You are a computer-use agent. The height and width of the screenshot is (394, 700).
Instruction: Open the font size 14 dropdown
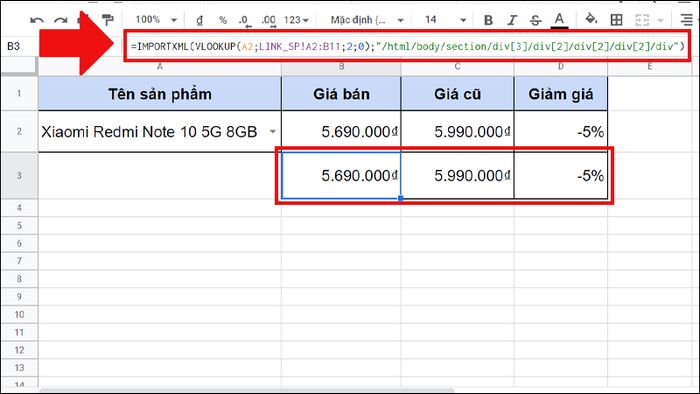[x=445, y=20]
